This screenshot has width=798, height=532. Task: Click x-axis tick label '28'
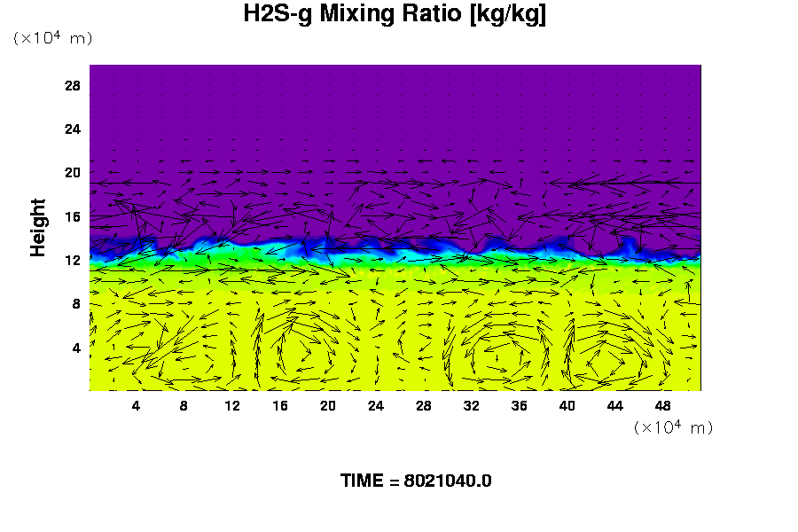click(424, 406)
